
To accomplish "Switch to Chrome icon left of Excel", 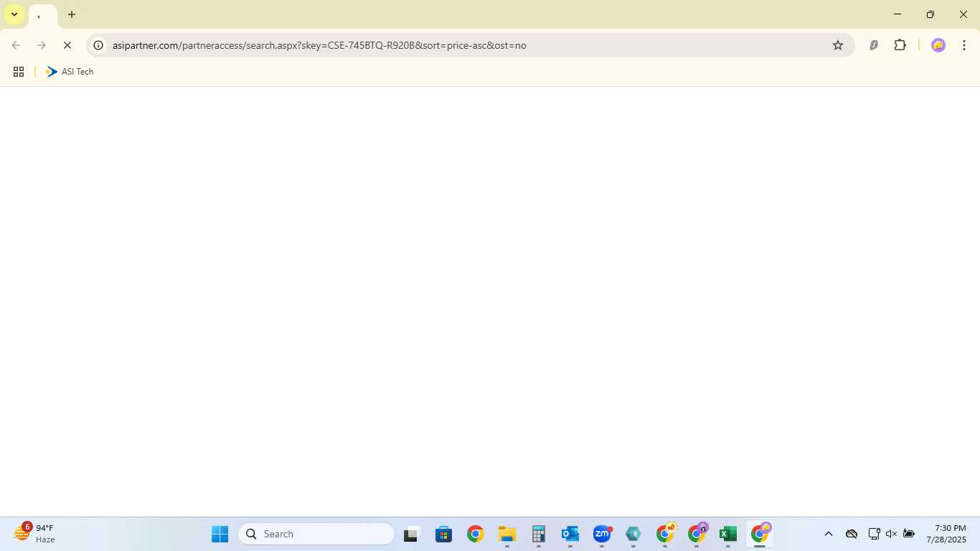I will click(x=697, y=534).
